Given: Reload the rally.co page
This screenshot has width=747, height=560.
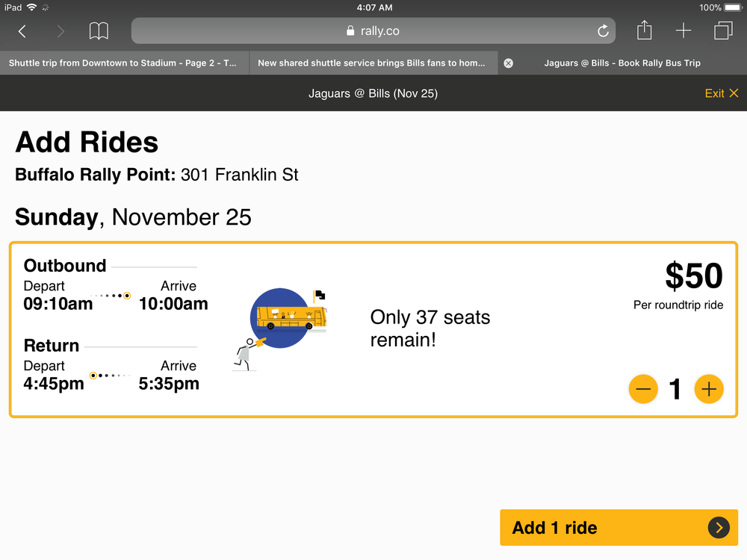Looking at the screenshot, I should tap(603, 31).
